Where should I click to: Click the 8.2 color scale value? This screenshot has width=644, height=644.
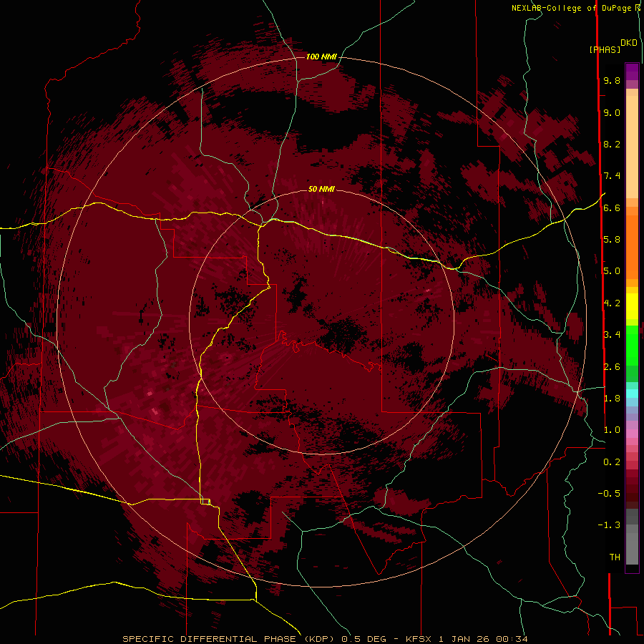tap(612, 144)
